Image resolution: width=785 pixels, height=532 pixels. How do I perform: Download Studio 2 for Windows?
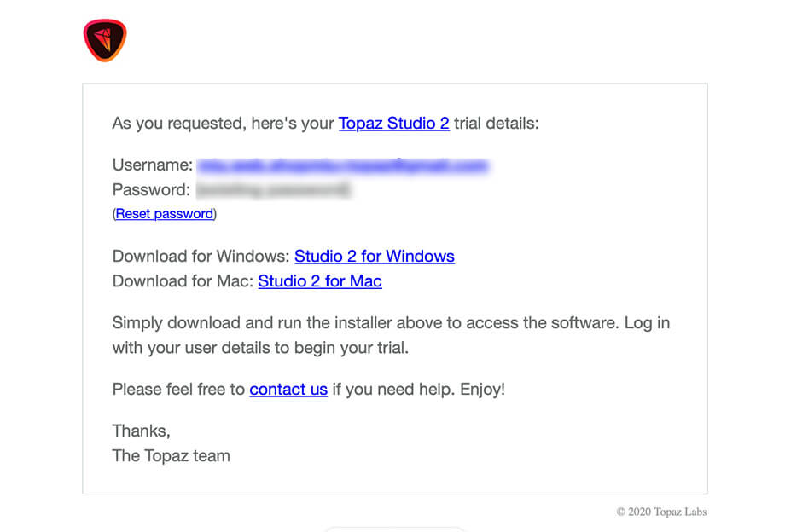[x=375, y=256]
